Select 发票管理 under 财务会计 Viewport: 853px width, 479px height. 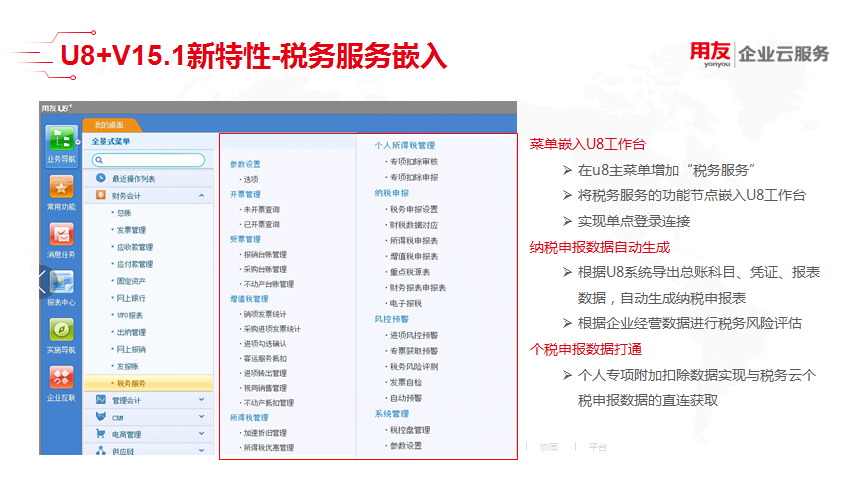coord(131,230)
